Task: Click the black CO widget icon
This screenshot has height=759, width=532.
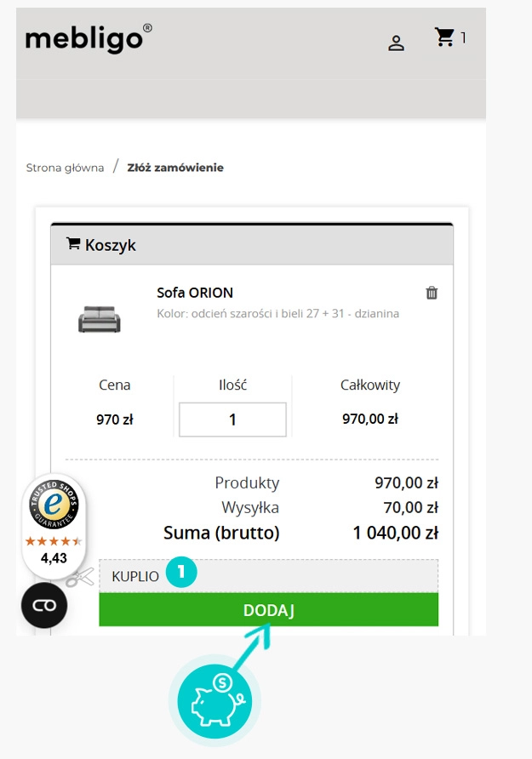Action: pos(44,605)
